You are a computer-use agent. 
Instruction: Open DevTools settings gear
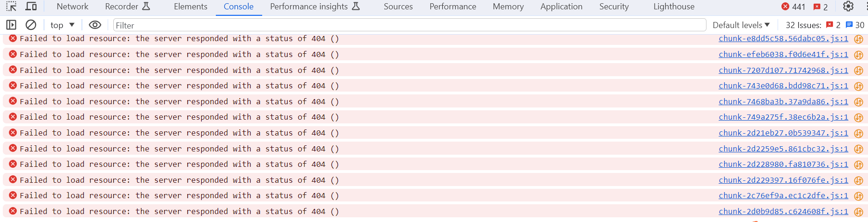point(848,7)
